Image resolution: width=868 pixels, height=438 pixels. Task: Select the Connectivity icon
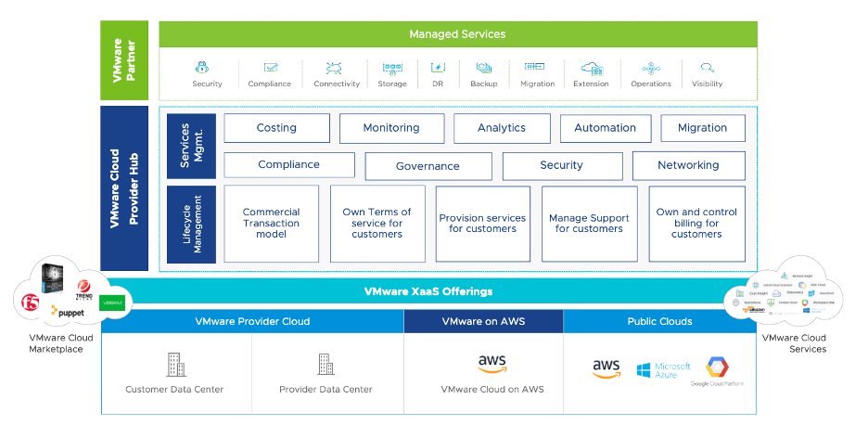click(x=334, y=68)
